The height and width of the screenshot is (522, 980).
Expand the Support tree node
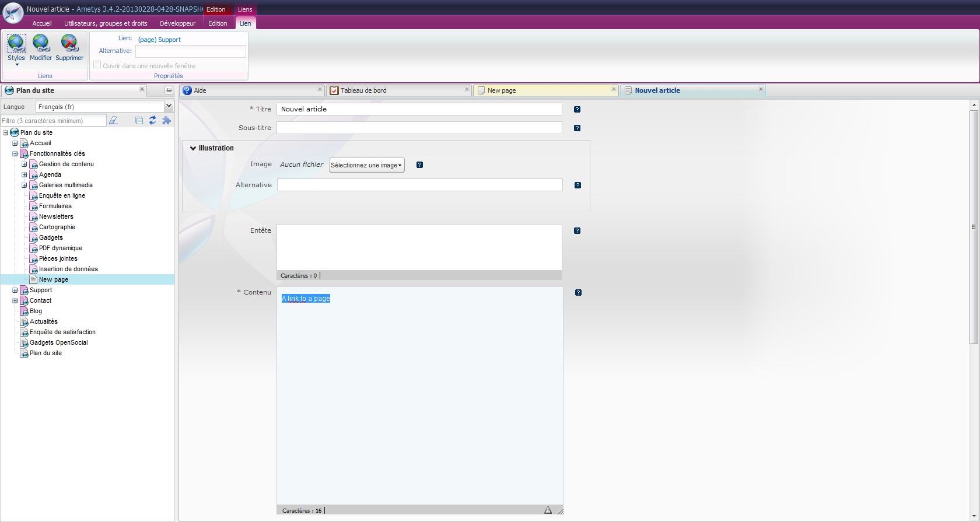tap(15, 290)
